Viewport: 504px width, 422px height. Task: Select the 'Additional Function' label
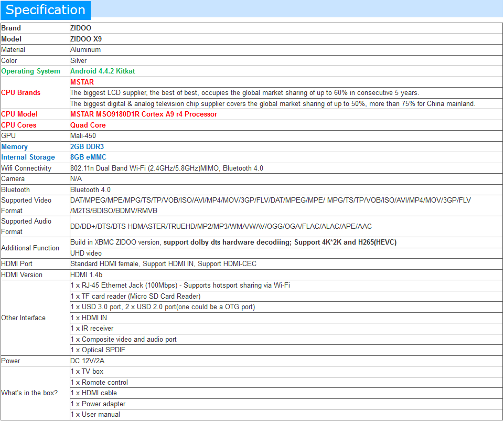point(30,248)
